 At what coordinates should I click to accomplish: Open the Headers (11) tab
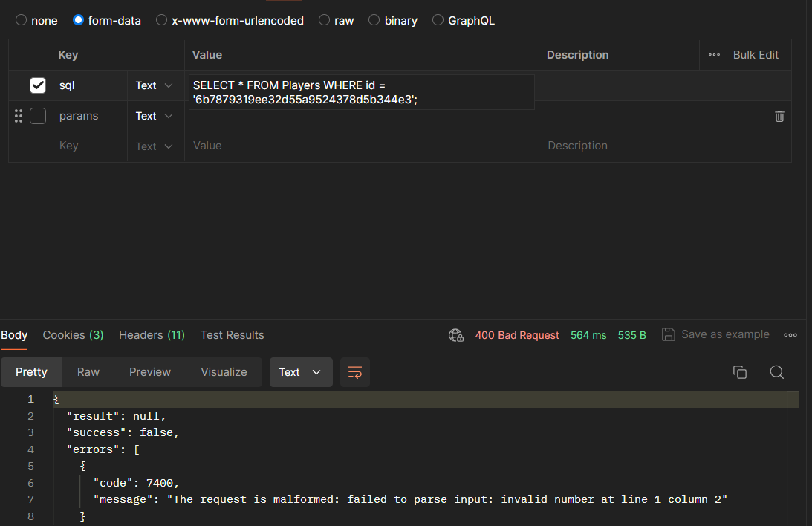(x=152, y=335)
